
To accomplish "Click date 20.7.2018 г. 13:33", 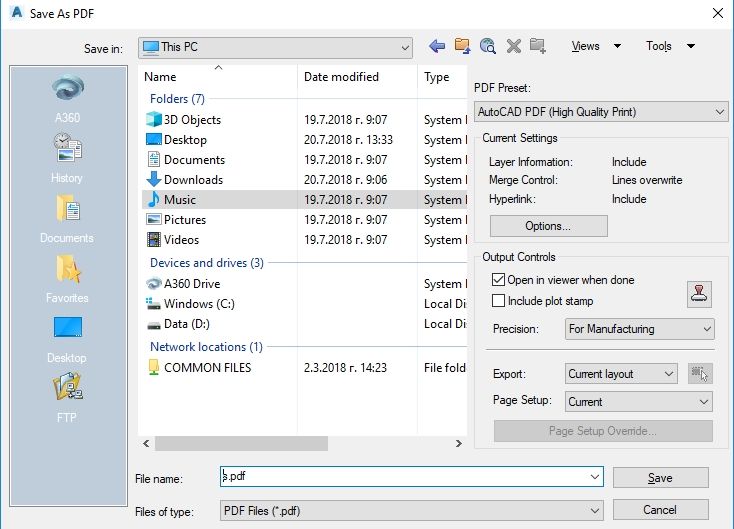I will coord(348,140).
